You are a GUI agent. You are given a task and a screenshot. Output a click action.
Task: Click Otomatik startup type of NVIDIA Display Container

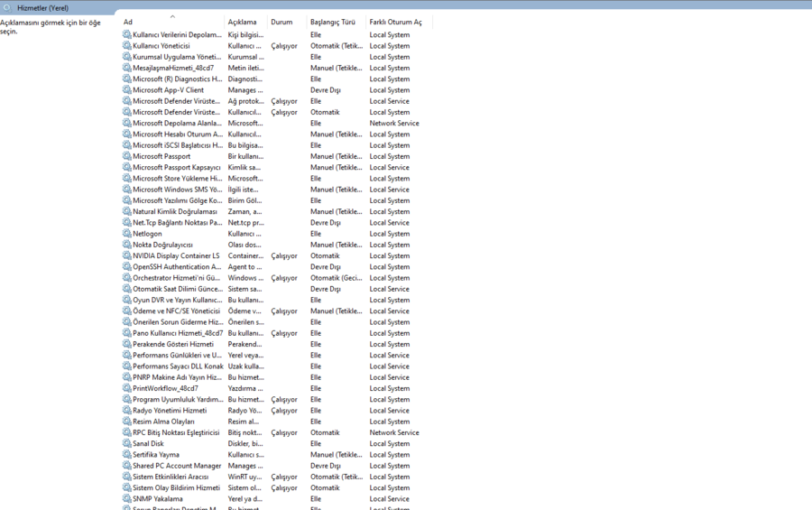point(325,255)
